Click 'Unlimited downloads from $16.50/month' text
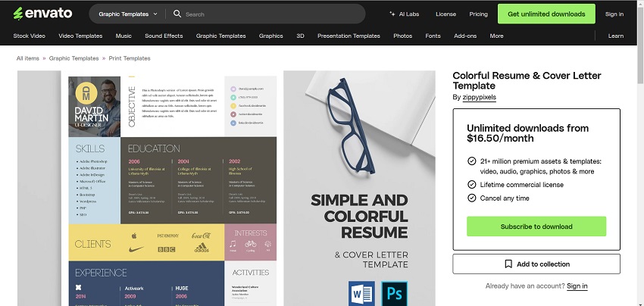This screenshot has width=644, height=306. pos(528,133)
